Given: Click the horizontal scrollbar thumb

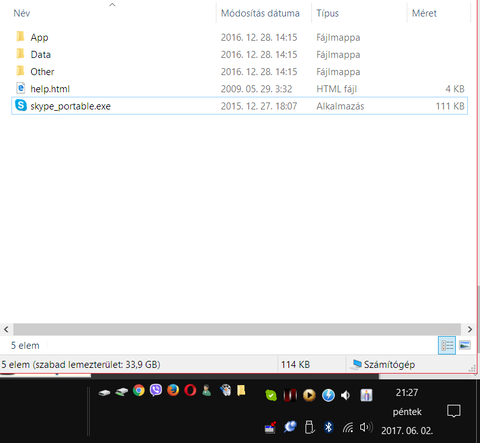Looking at the screenshot, I should point(237,329).
